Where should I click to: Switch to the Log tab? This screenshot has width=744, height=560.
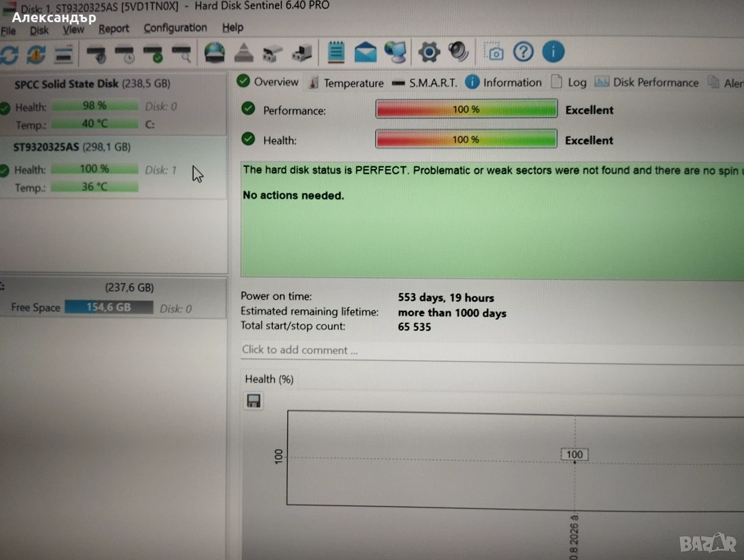570,82
